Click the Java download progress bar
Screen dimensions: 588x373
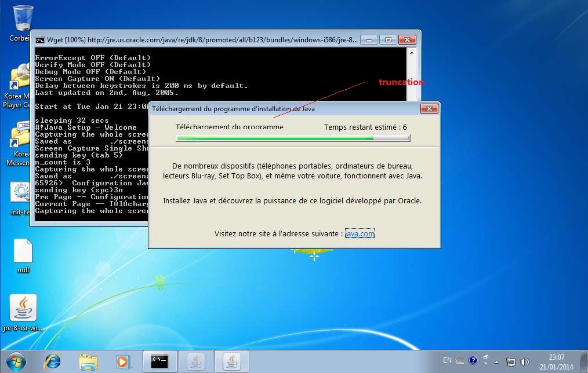pyautogui.click(x=292, y=138)
